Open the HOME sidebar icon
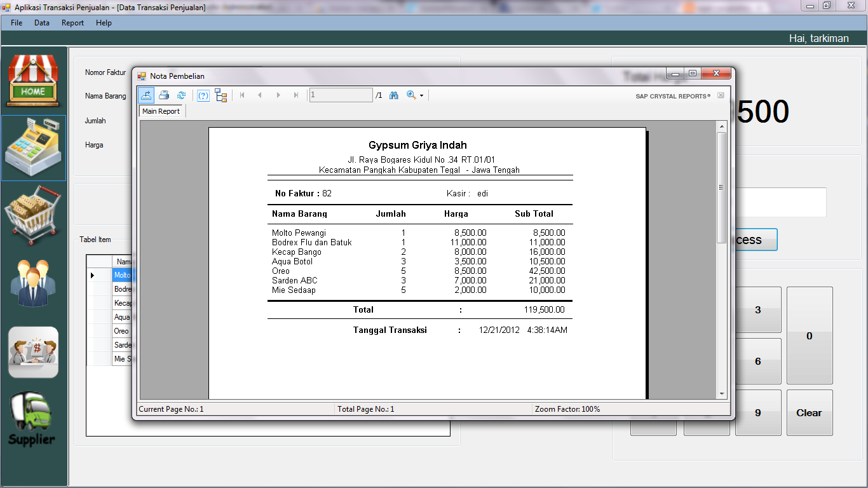Screen dimensions: 868x488 click(33, 81)
